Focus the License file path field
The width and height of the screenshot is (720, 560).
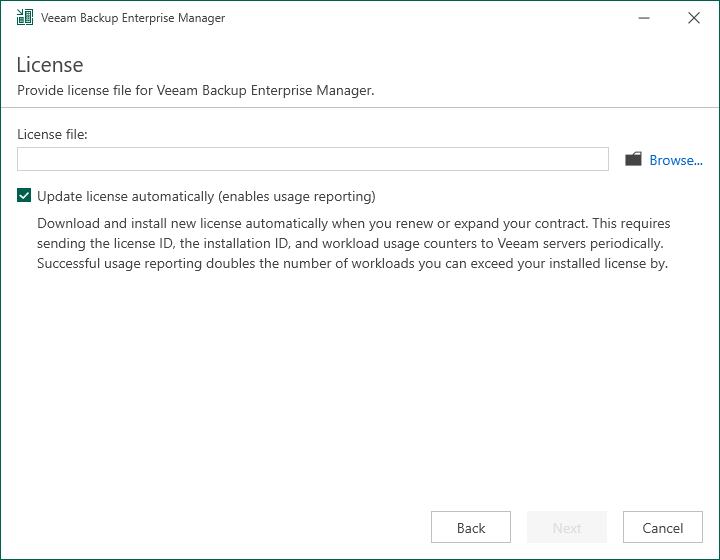pyautogui.click(x=313, y=159)
